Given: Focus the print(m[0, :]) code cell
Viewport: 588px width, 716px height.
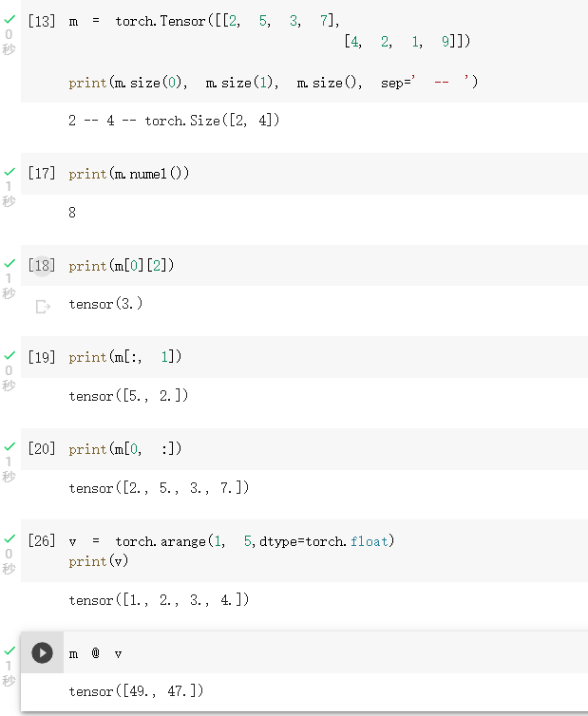Looking at the screenshot, I should pyautogui.click(x=124, y=449).
